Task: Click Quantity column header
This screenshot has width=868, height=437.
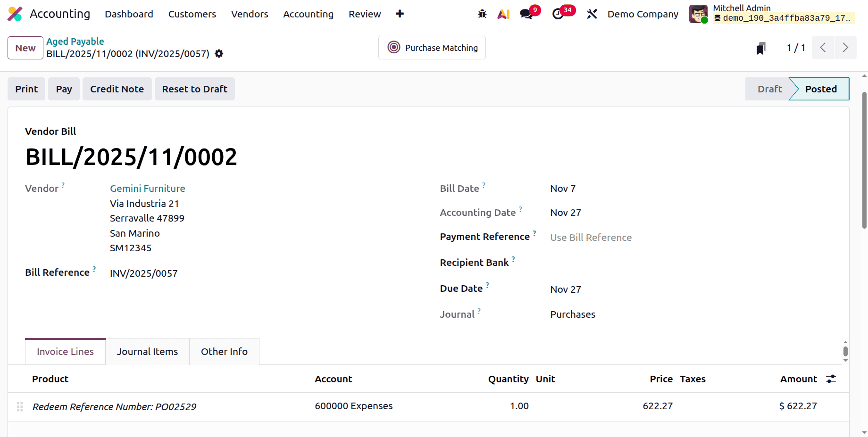Action: pos(509,379)
